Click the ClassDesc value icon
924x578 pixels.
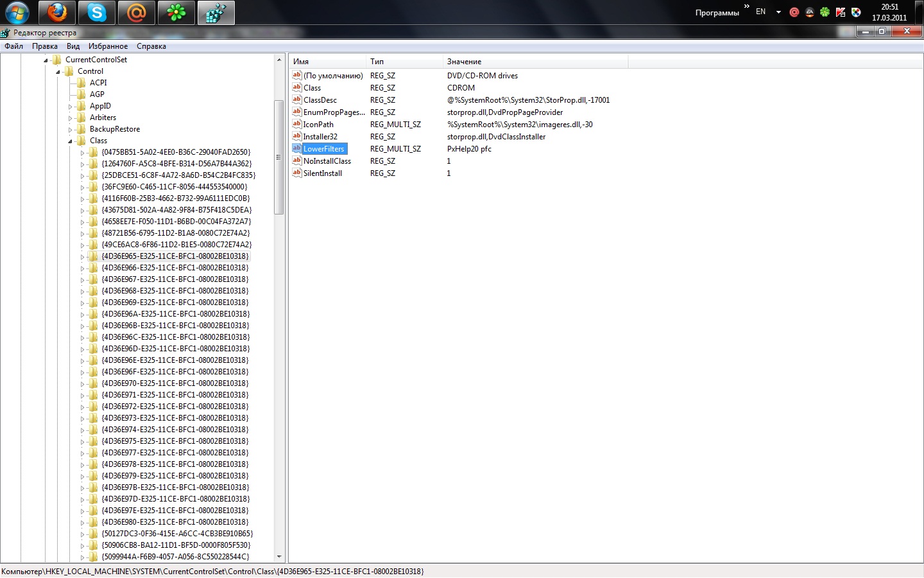[296, 100]
